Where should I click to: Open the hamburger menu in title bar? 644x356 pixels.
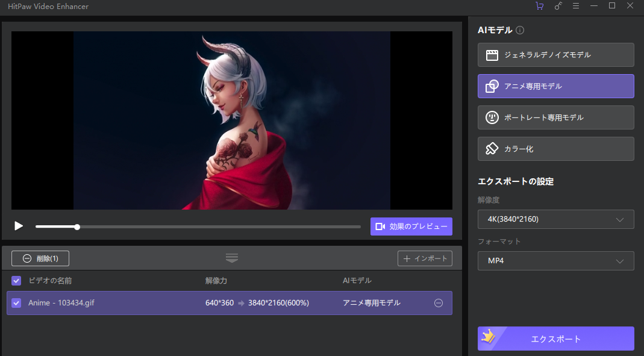pyautogui.click(x=576, y=6)
